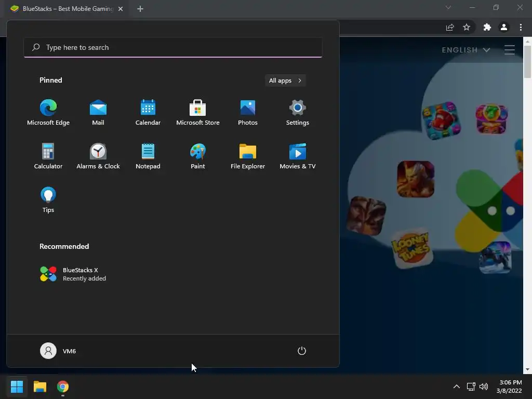This screenshot has height=399, width=532.
Task: Switch to Chrome from the taskbar
Action: (63, 387)
